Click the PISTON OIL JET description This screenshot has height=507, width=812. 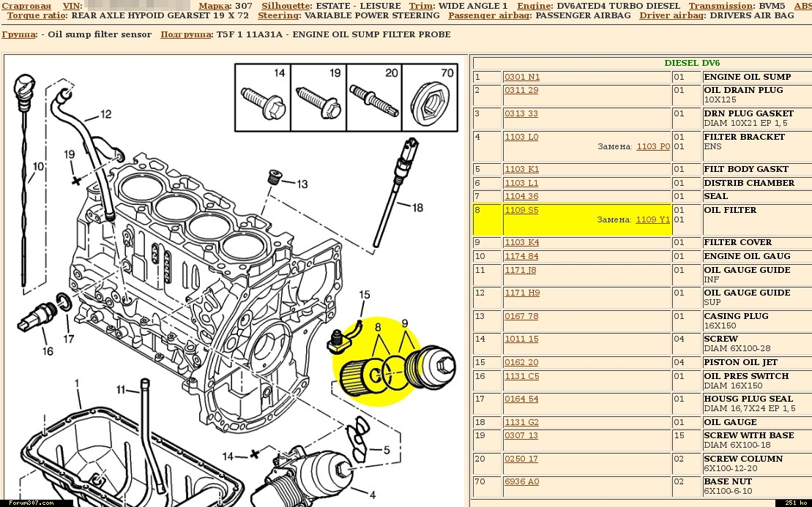click(x=740, y=363)
